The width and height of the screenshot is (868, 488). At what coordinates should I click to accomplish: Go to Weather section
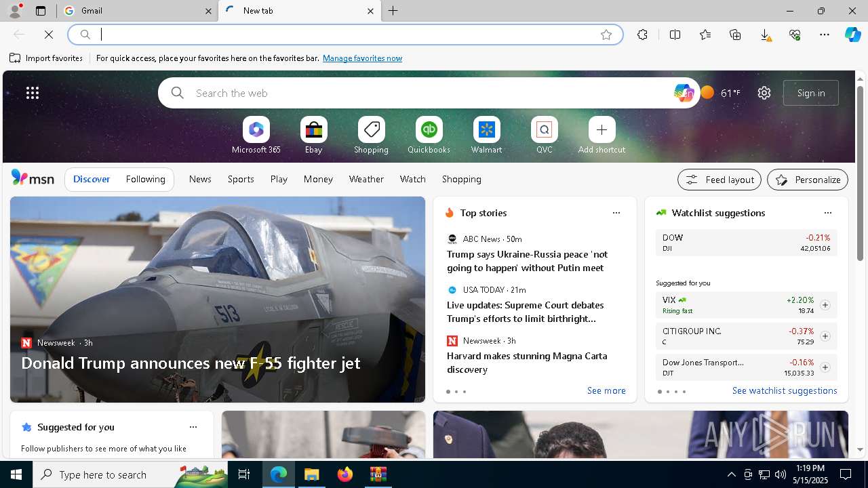pyautogui.click(x=366, y=179)
